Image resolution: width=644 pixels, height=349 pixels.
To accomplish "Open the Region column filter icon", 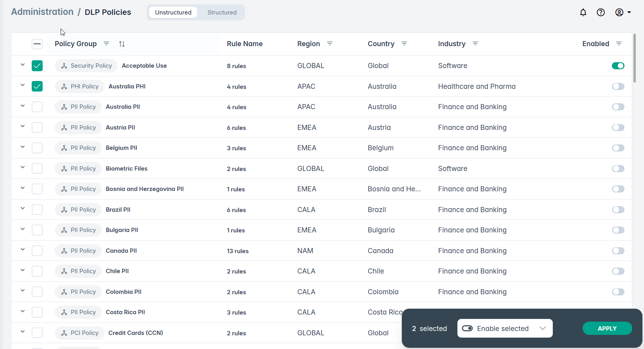I will [x=330, y=44].
